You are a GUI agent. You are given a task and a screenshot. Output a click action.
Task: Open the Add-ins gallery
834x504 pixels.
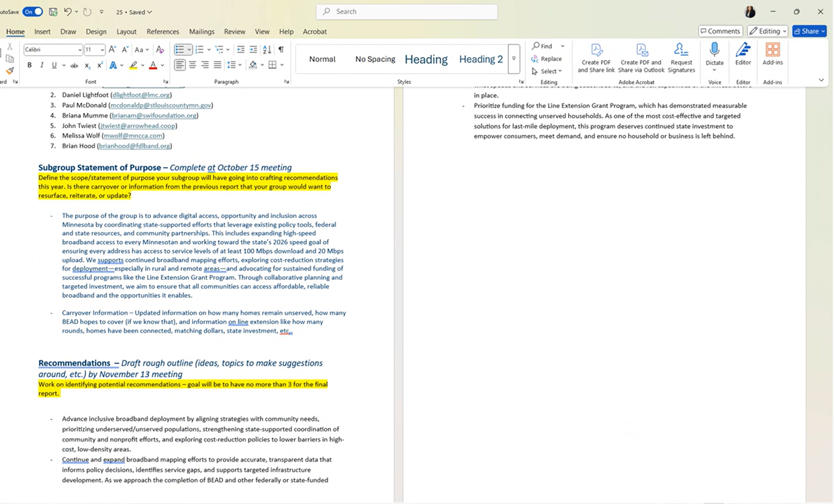pyautogui.click(x=772, y=54)
